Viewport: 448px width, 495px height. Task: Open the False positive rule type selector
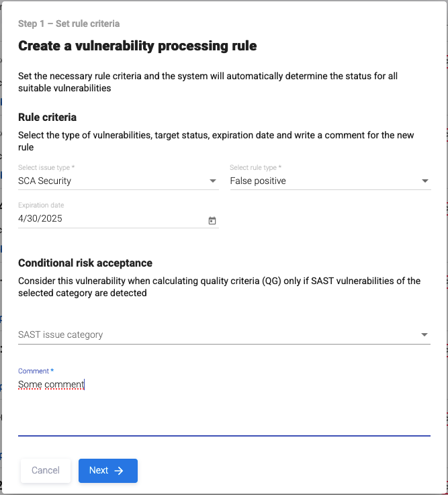coord(322,181)
